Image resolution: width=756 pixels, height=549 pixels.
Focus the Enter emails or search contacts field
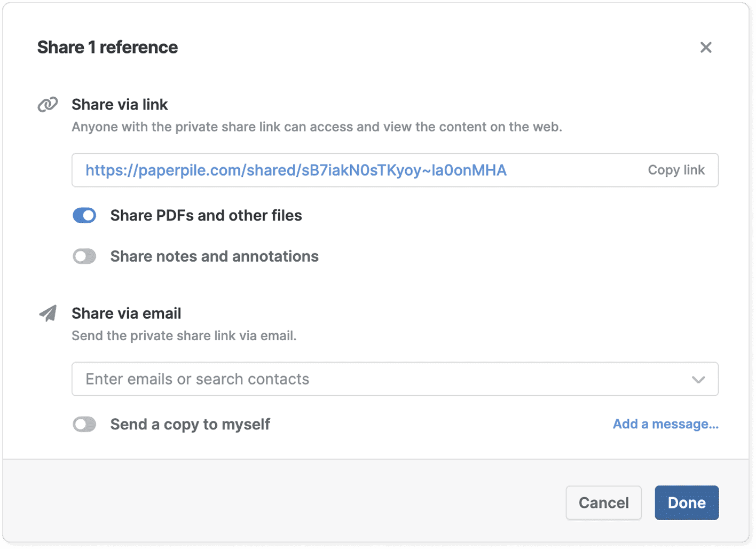[374, 379]
